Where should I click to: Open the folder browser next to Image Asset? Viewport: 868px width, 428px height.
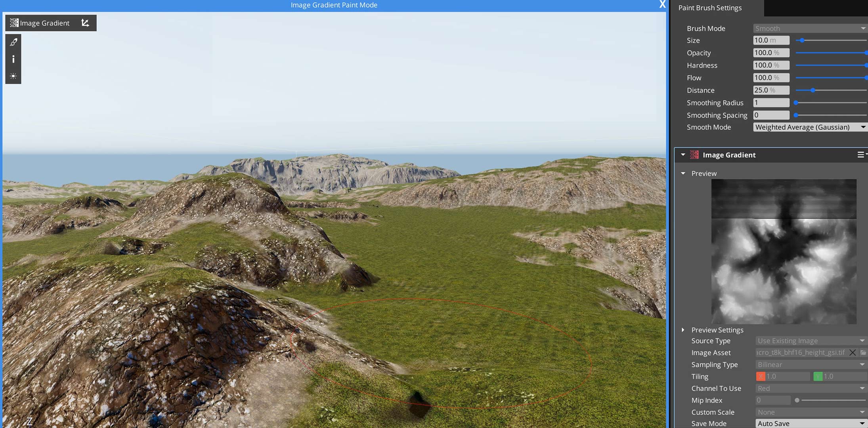(x=864, y=352)
